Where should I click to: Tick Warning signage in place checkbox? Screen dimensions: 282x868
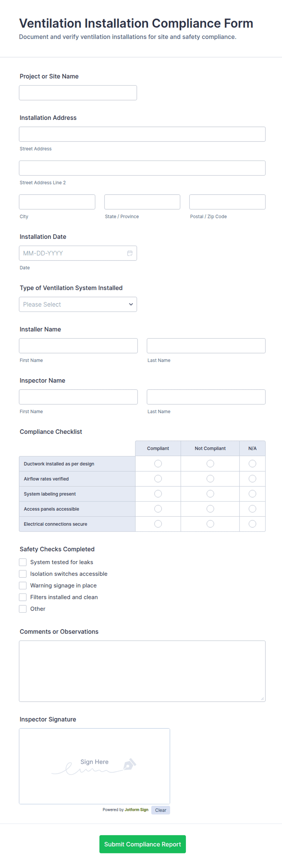(x=23, y=585)
